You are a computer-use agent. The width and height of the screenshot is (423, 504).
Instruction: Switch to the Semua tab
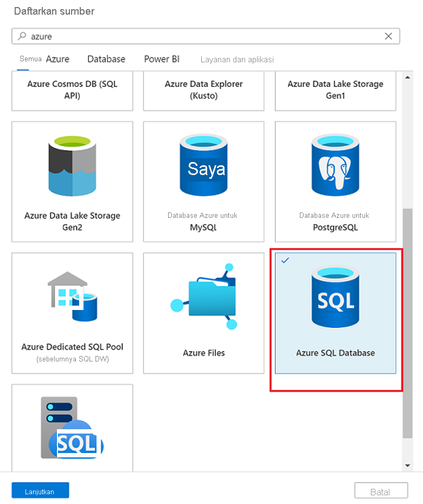[x=30, y=59]
